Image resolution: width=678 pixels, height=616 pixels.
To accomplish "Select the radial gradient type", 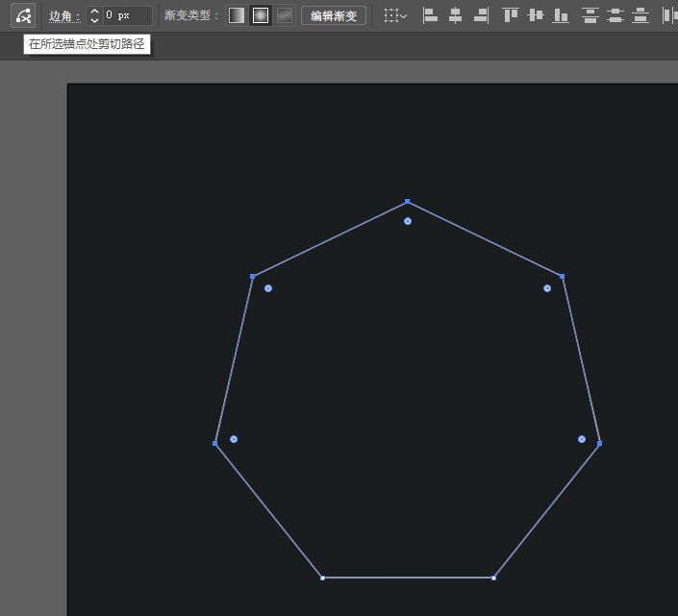I will (261, 16).
